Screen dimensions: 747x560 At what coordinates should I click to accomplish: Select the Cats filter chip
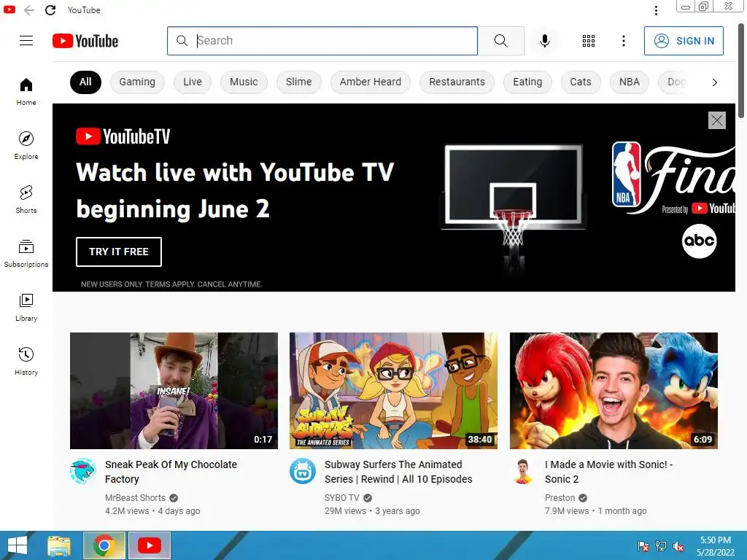pyautogui.click(x=580, y=82)
